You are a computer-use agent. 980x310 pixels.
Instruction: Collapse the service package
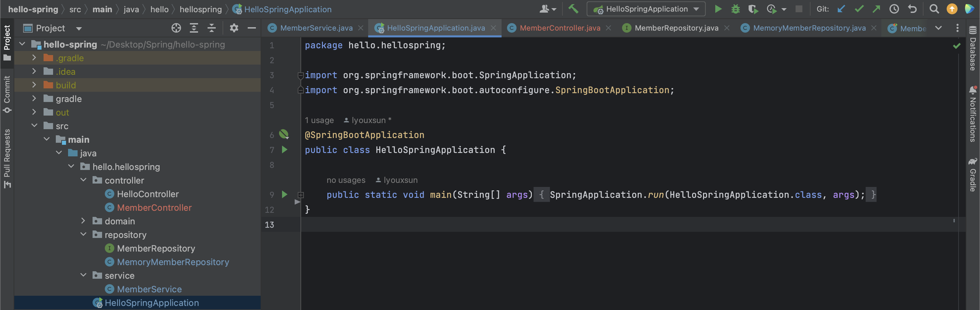click(83, 275)
